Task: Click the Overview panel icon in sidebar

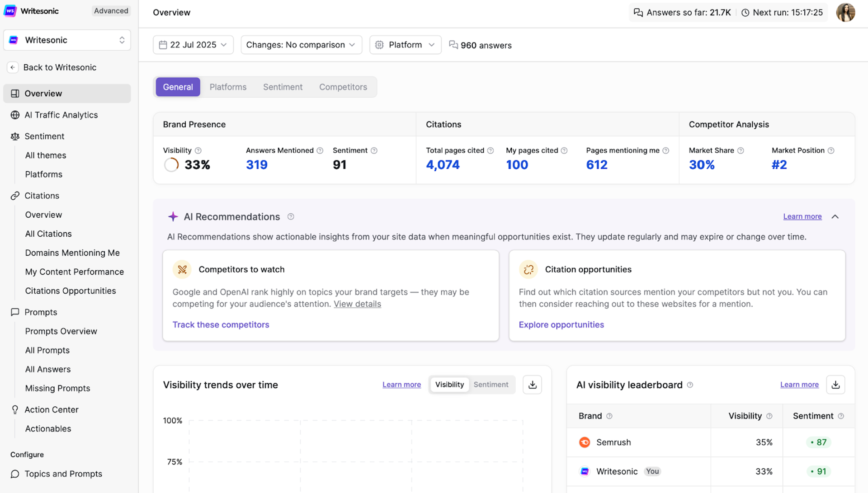Action: coord(15,94)
